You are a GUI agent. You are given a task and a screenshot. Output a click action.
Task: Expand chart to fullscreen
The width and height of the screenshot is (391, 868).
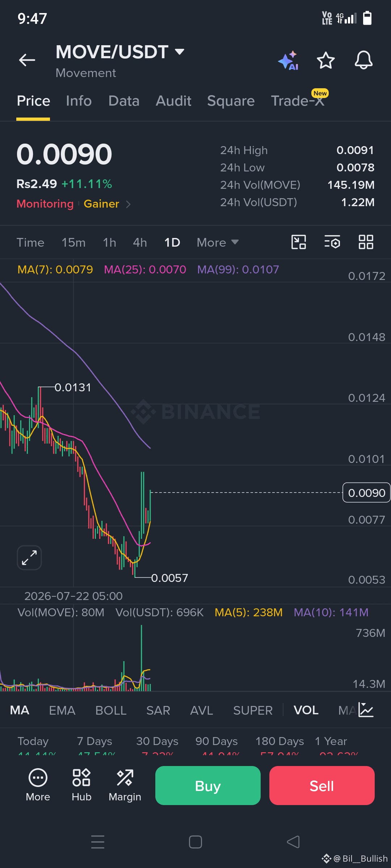tap(29, 557)
